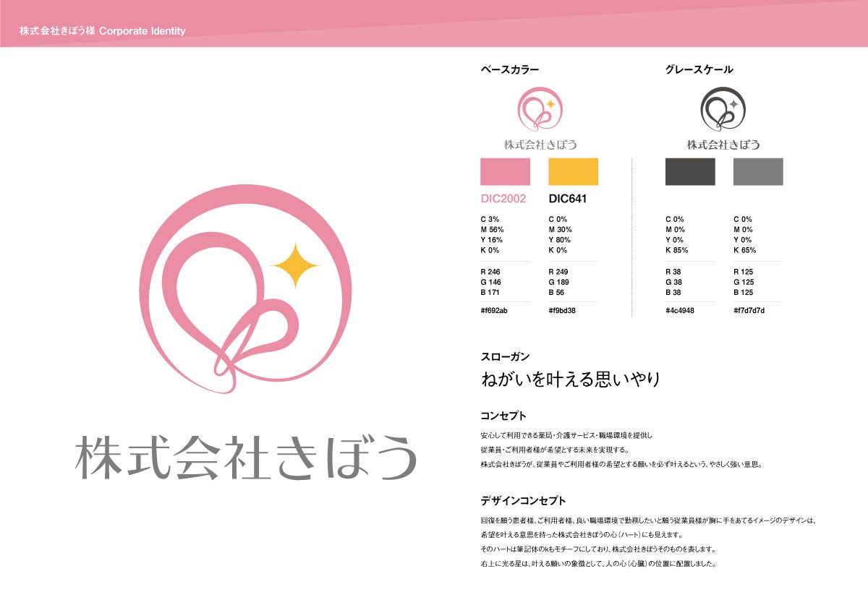Pick the dark gray K 85% swatch
This screenshot has height=613, width=868.
690,172
